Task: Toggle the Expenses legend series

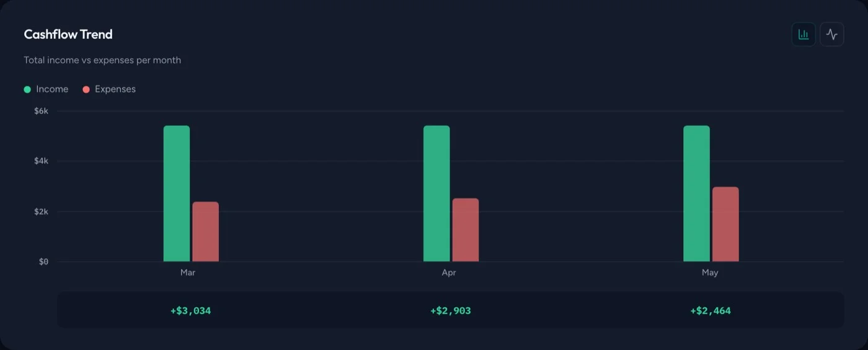Action: point(109,89)
